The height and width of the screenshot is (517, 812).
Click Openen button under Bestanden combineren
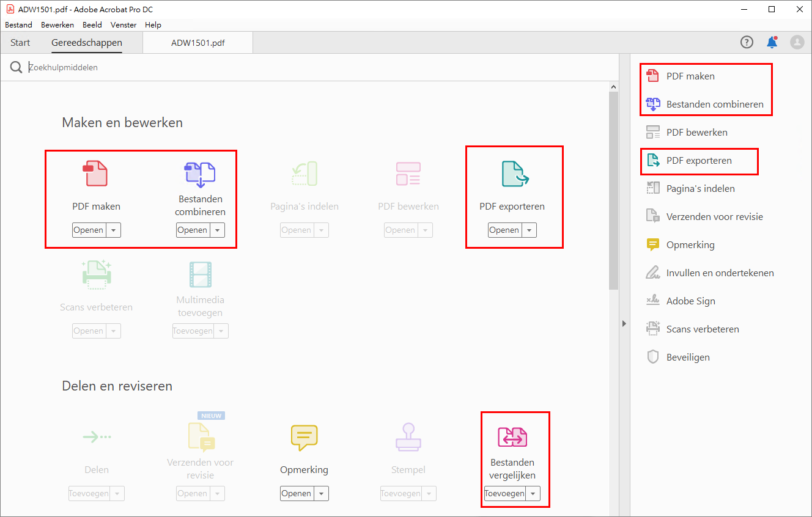pos(193,230)
